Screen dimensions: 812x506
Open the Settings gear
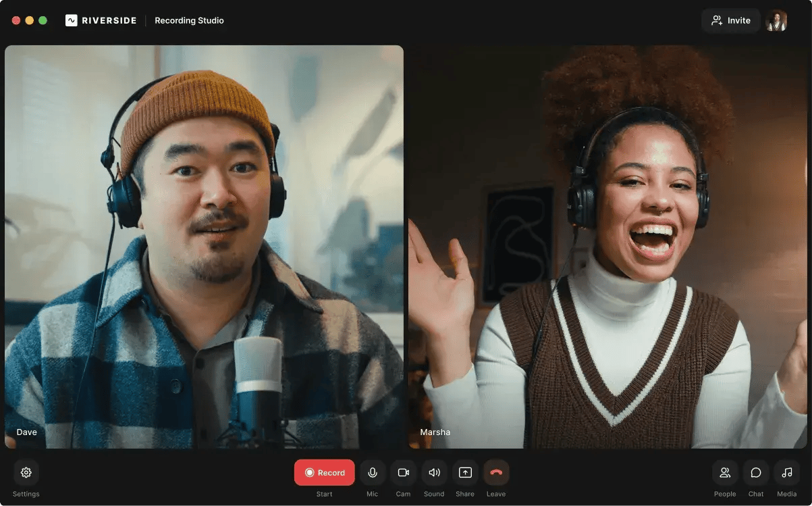coord(26,473)
